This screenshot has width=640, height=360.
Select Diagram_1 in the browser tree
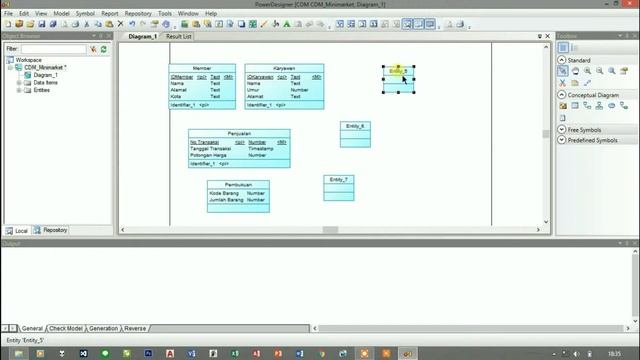[x=45, y=75]
